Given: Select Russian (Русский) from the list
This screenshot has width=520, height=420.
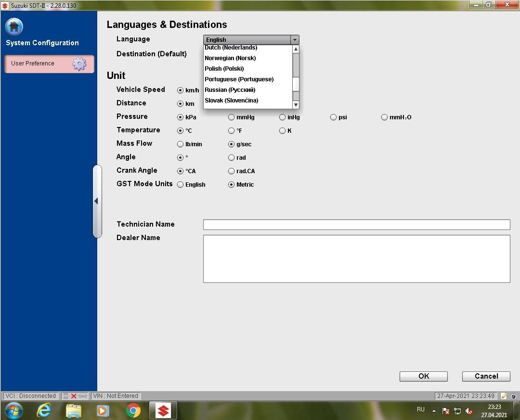Looking at the screenshot, I should click(248, 90).
